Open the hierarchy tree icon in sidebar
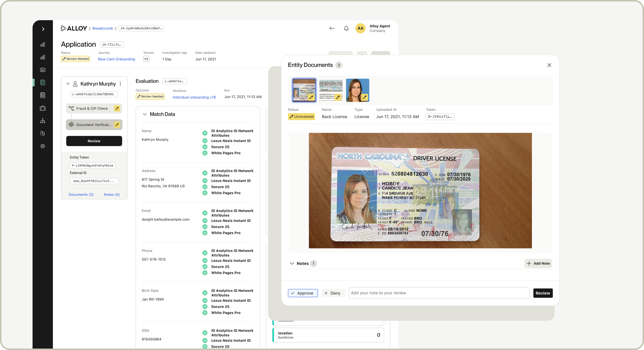The height and width of the screenshot is (350, 644). pos(43,121)
